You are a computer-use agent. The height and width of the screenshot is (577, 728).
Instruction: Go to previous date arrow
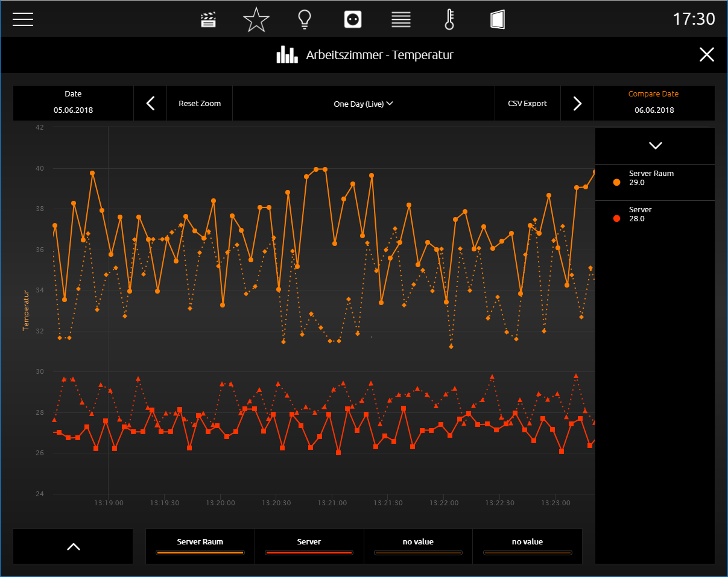151,104
